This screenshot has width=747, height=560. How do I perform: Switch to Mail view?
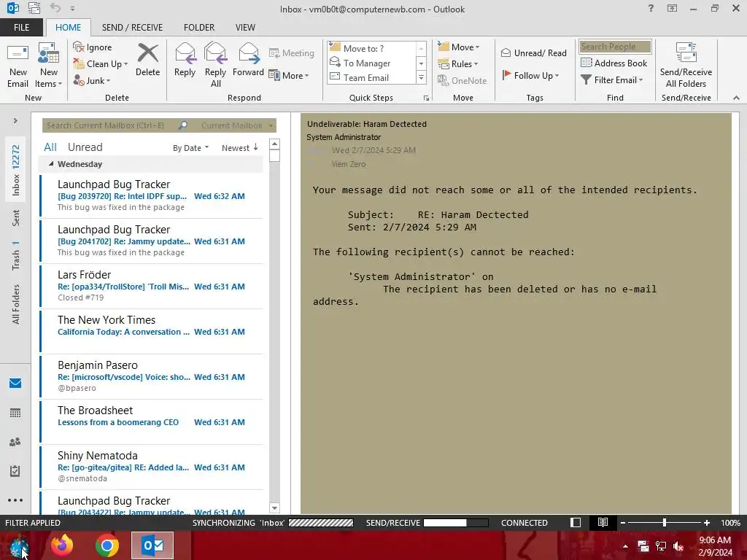pos(15,384)
